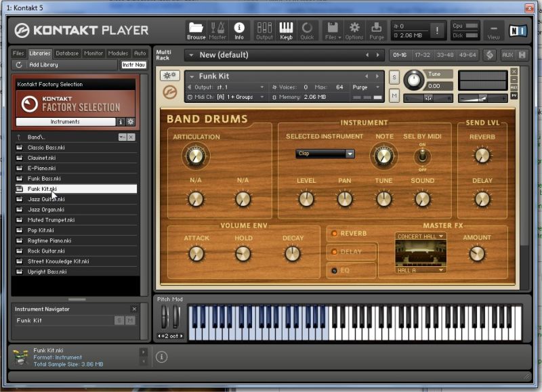Open the HALL A preset dropdown

coord(420,270)
